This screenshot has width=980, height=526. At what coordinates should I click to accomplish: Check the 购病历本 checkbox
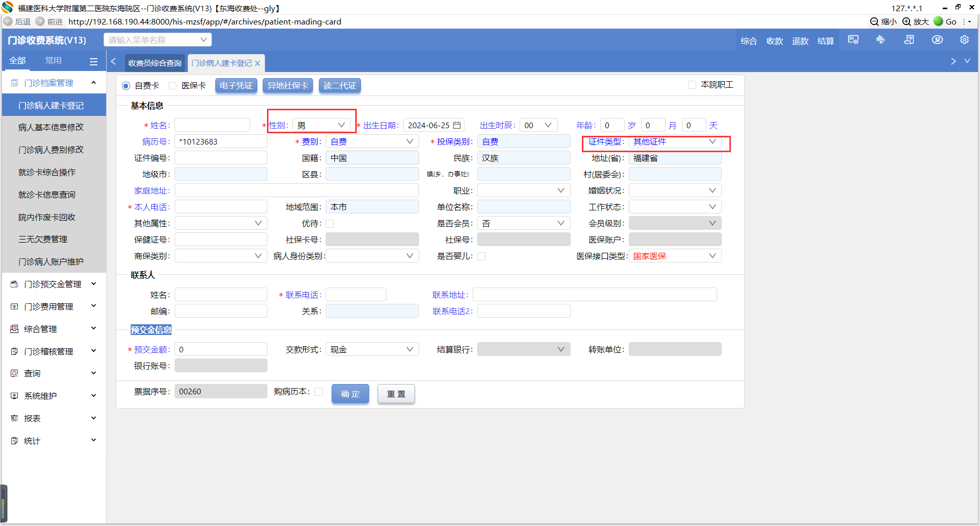pos(318,392)
